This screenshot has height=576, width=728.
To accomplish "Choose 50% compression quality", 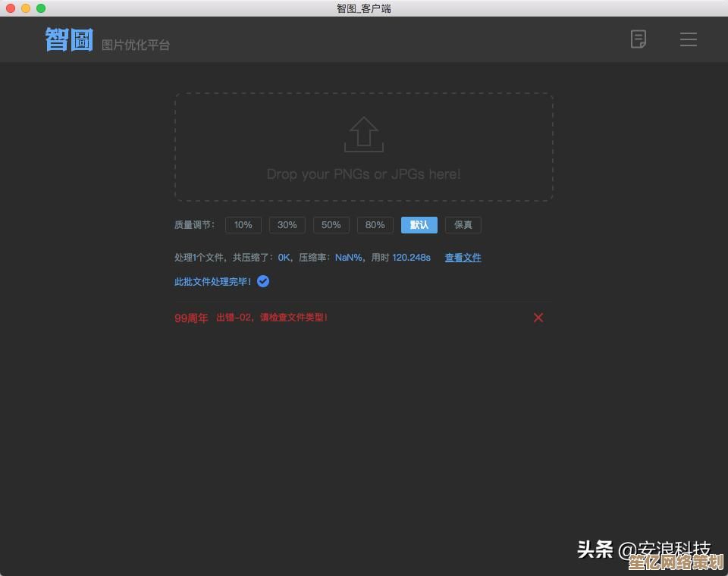I will point(331,225).
